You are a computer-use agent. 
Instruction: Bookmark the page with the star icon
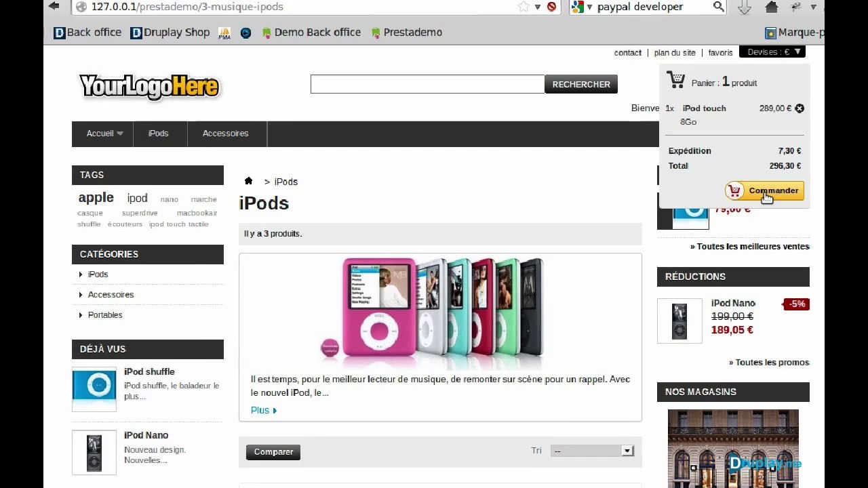click(x=524, y=7)
